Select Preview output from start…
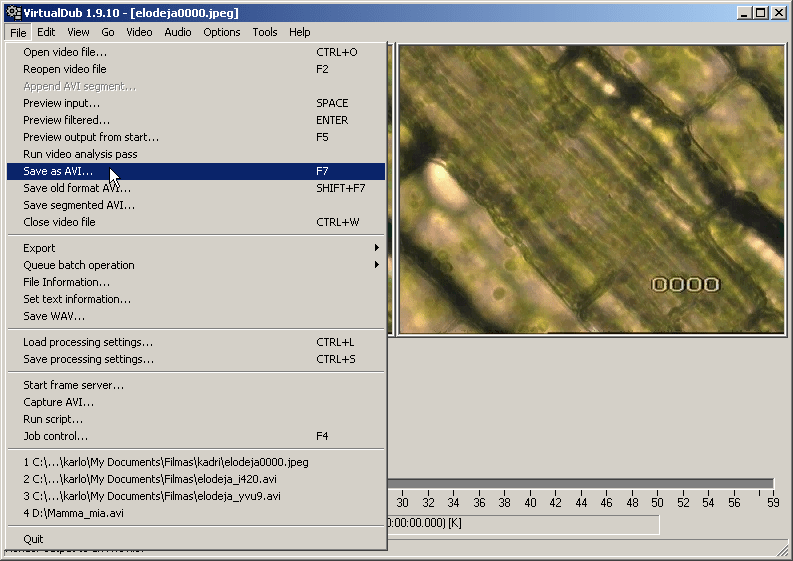Screen dimensions: 793x561 (196, 137)
